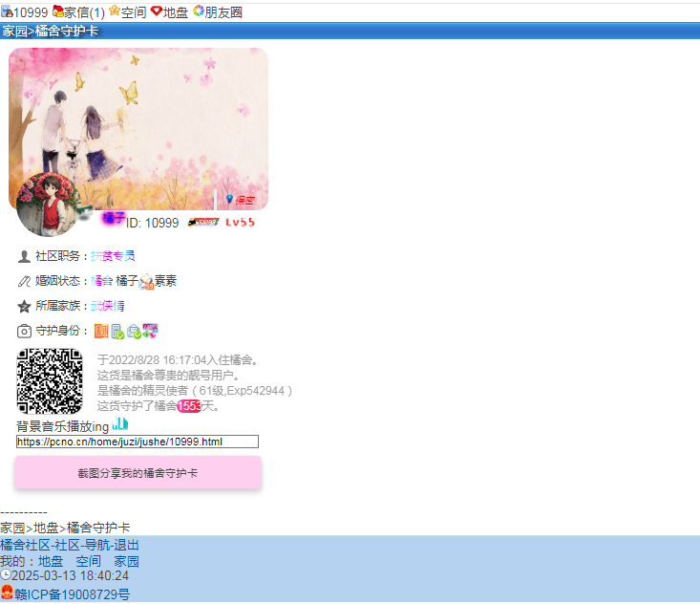This screenshot has width=700, height=604.
Task: Click 家园 in the 我的 footer row
Action: pyautogui.click(x=126, y=561)
